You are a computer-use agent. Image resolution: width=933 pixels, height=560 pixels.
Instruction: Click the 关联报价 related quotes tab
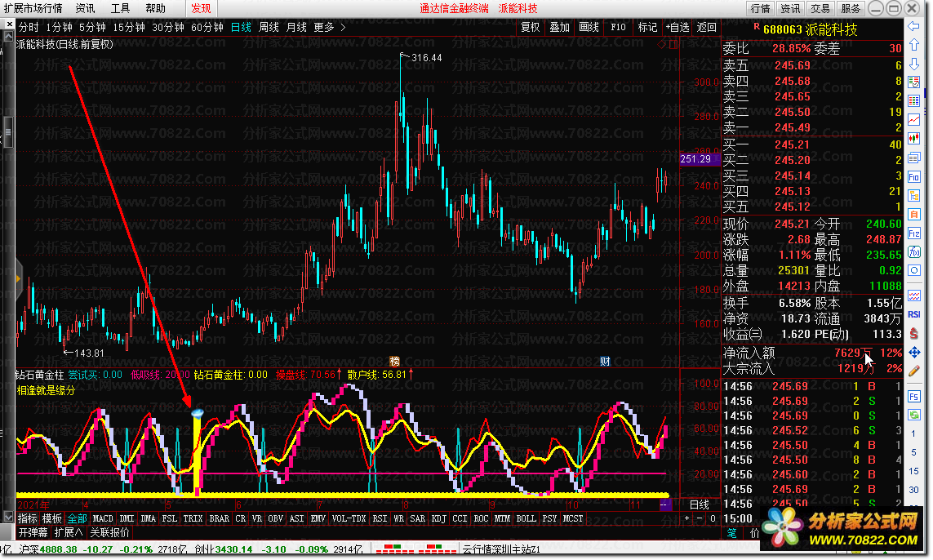(x=109, y=532)
